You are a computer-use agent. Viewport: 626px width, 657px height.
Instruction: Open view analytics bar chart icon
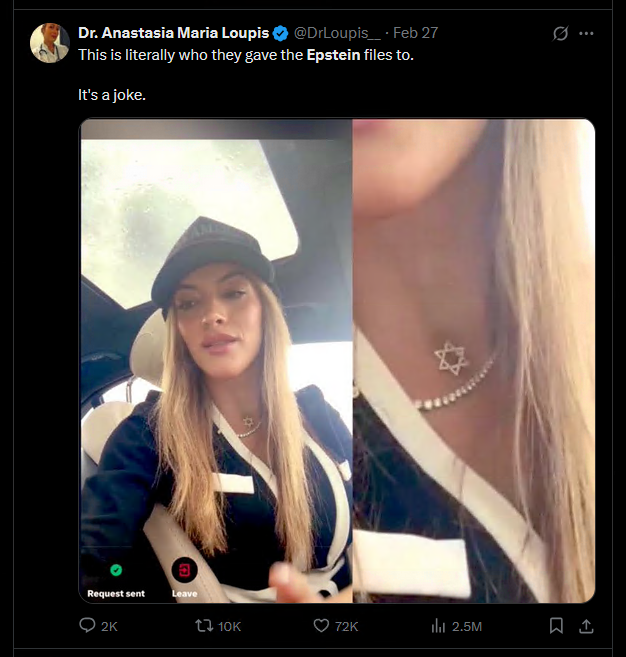click(x=438, y=626)
